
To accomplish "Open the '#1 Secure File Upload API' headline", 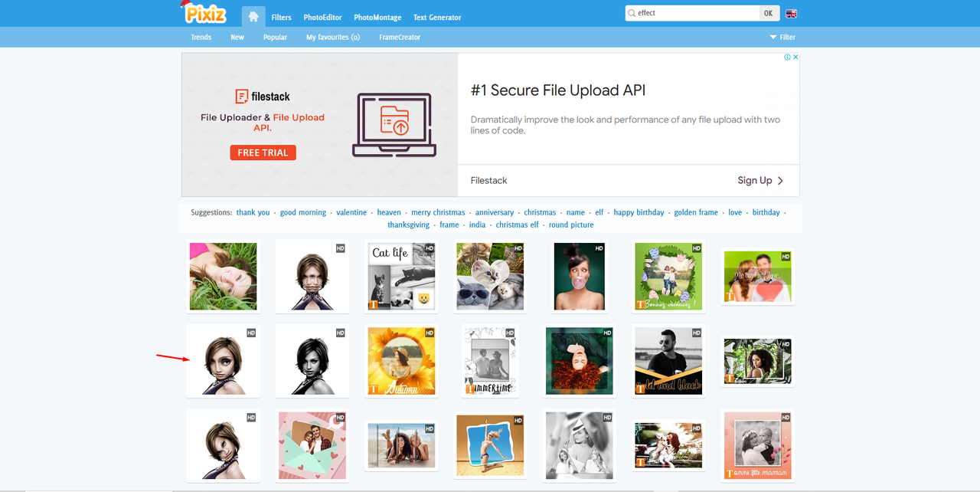I will (x=558, y=90).
